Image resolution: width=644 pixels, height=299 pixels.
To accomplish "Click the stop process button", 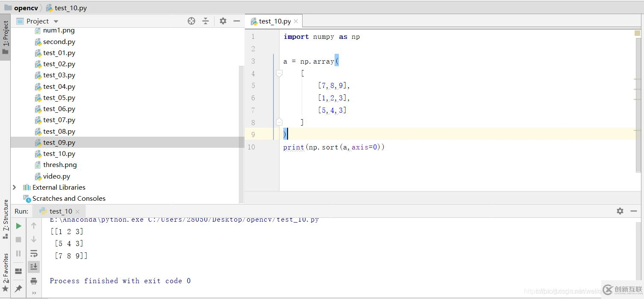I will pyautogui.click(x=18, y=240).
